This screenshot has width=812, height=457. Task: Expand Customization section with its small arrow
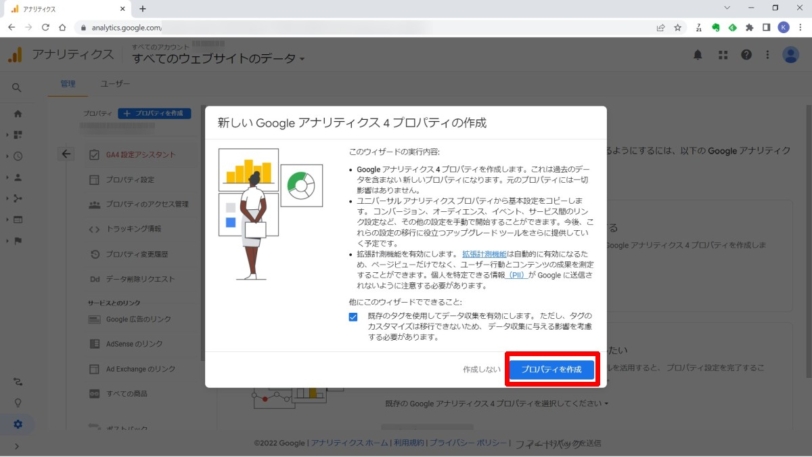[7, 135]
